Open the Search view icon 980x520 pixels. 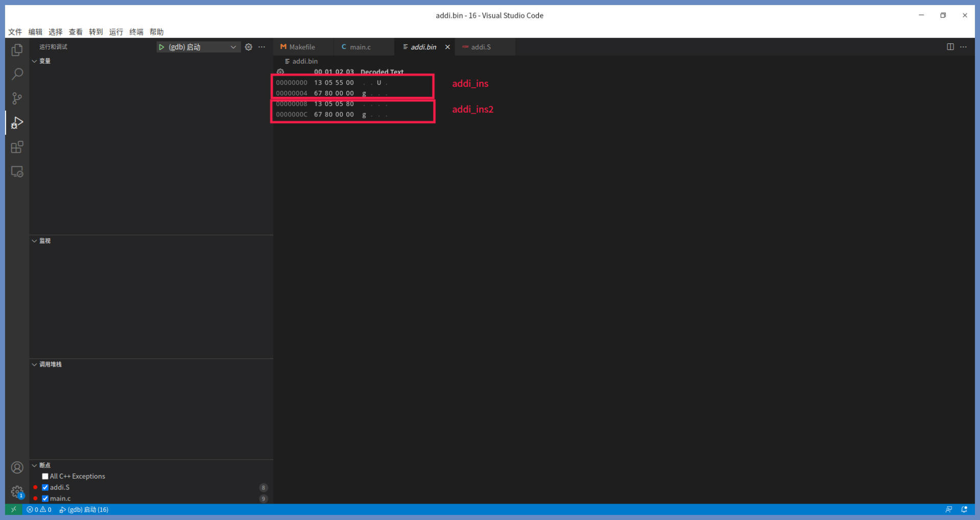tap(17, 75)
